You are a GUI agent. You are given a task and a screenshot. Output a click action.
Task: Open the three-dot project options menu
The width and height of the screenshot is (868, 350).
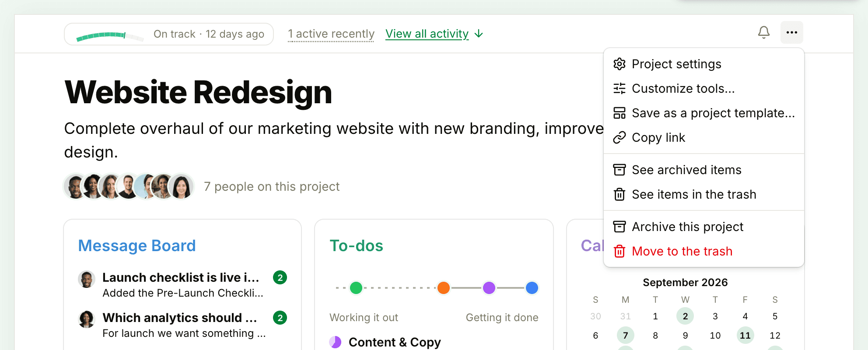pyautogui.click(x=792, y=32)
